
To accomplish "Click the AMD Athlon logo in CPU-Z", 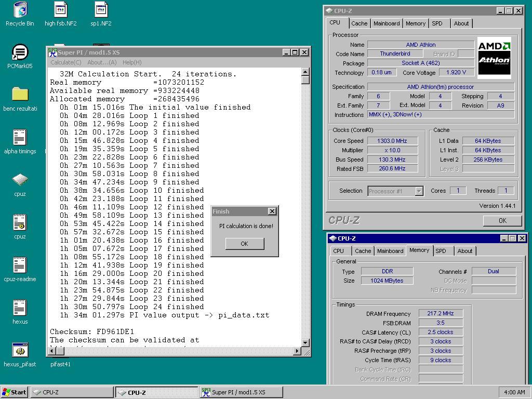I will (x=494, y=58).
